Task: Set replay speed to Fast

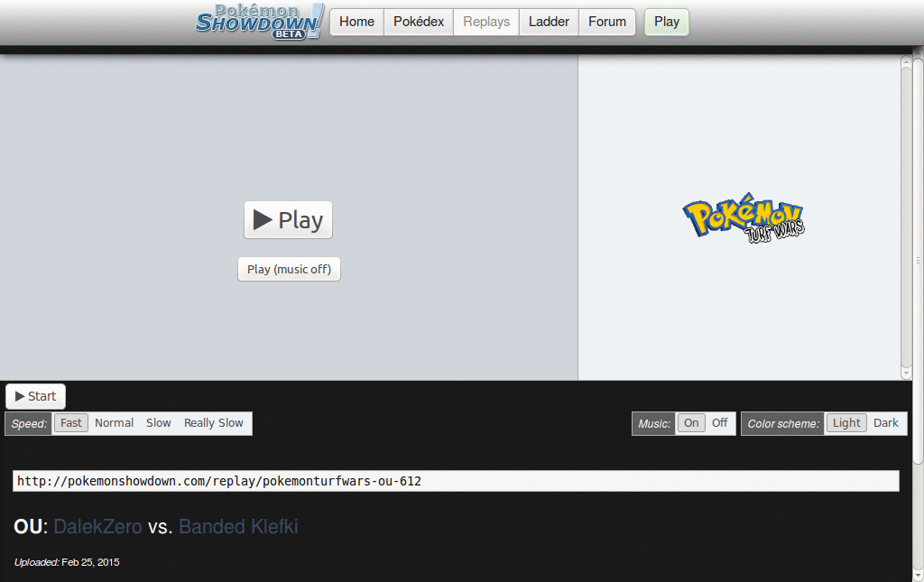Action: [x=70, y=423]
